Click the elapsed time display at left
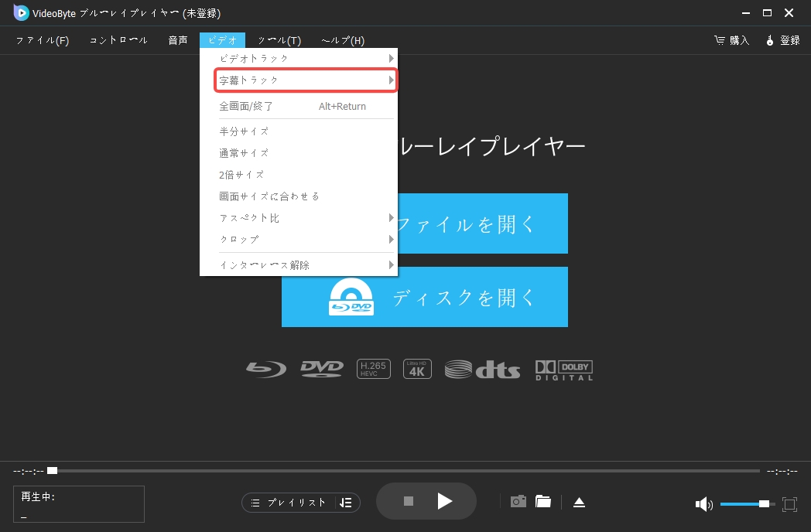Image resolution: width=811 pixels, height=532 pixels. click(x=29, y=471)
